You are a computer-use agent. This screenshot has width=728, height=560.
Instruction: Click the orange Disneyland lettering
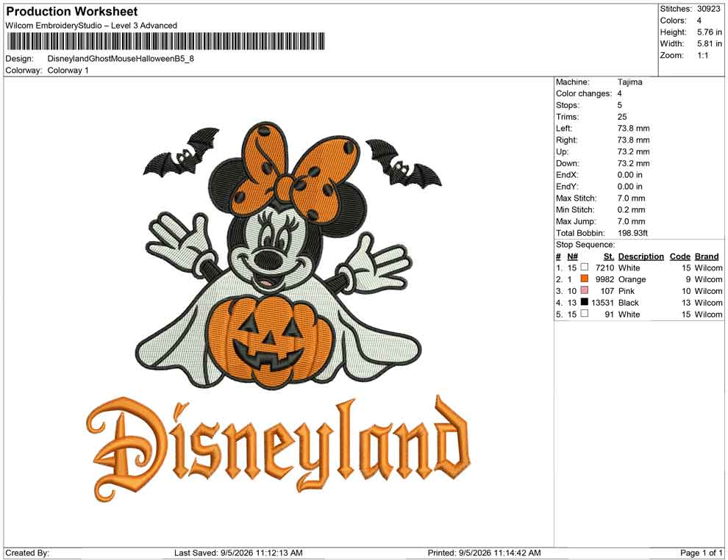pos(278,450)
